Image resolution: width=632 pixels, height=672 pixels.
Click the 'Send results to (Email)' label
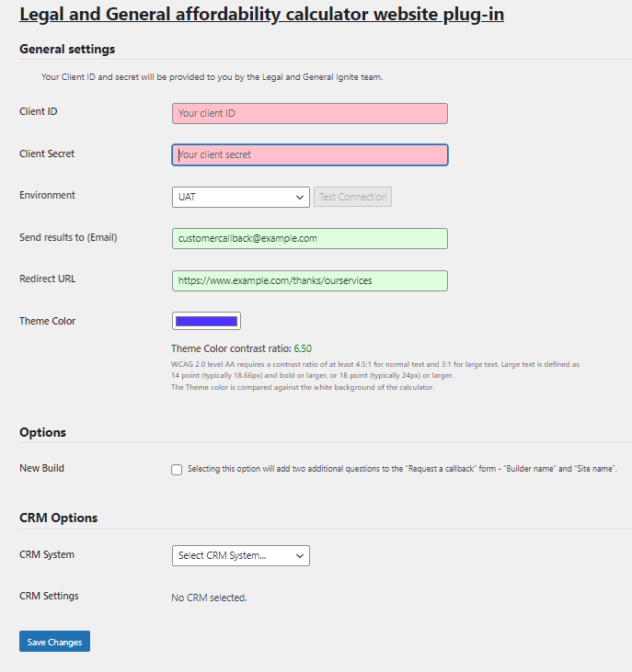68,237
